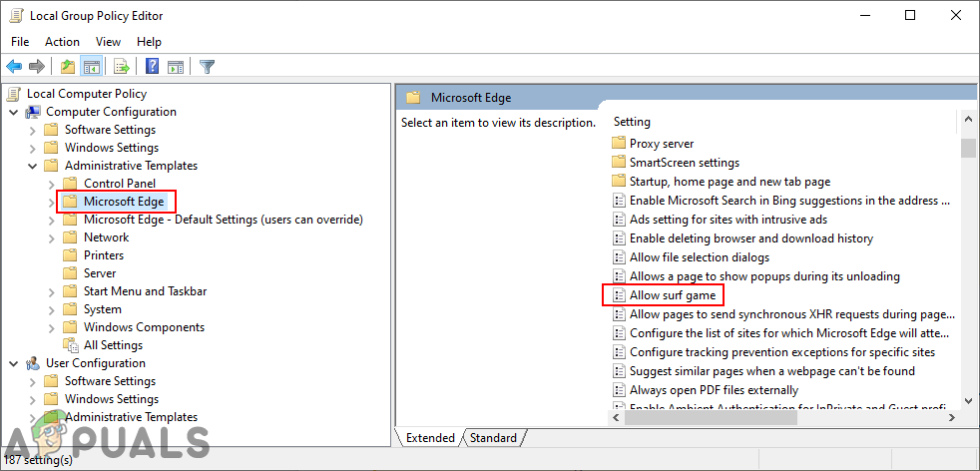Collapse the Computer Configuration tree node

click(13, 112)
